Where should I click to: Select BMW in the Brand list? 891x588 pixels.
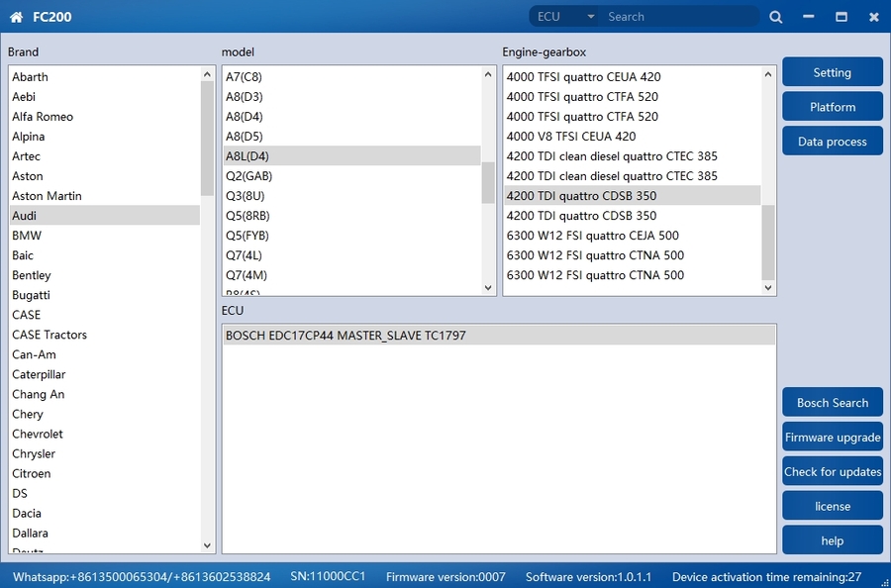tap(27, 236)
